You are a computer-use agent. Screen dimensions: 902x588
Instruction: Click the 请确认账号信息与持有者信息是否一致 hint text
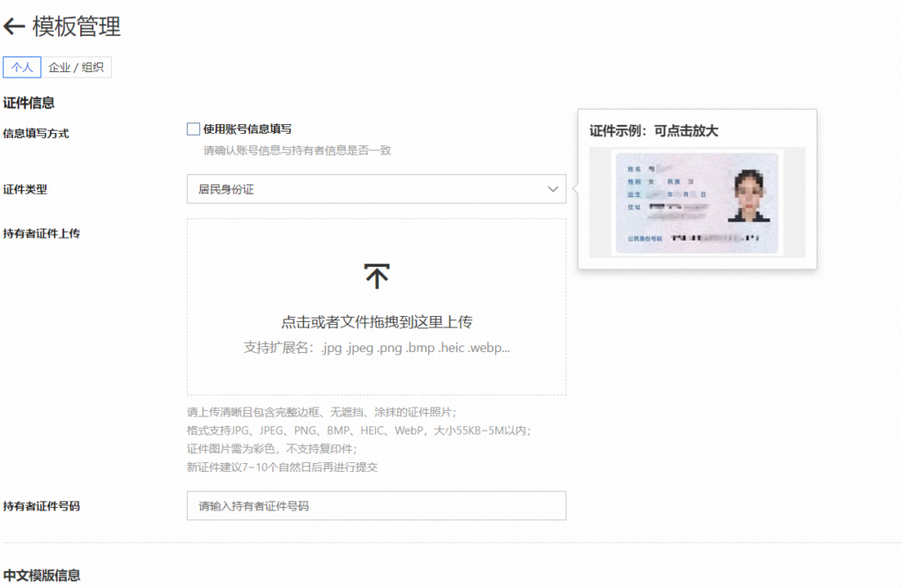pos(297,151)
